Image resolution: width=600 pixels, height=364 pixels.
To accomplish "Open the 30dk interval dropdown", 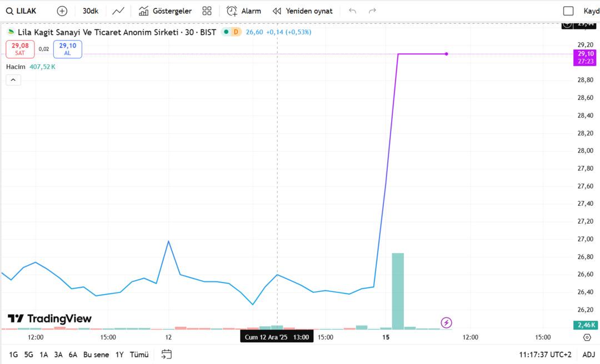I will pos(90,11).
